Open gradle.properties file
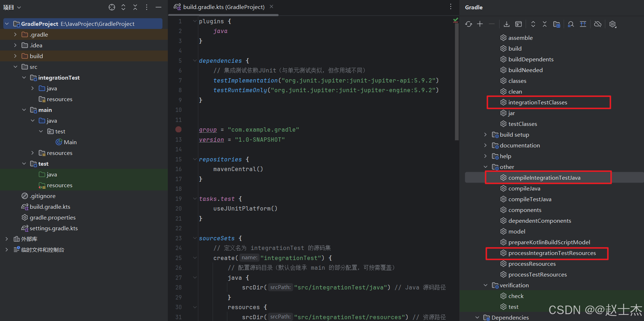Viewport: 644px width, 321px height. click(x=48, y=217)
